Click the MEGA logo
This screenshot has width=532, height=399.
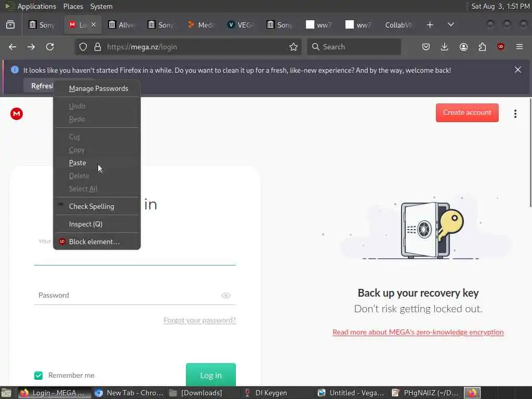click(16, 114)
